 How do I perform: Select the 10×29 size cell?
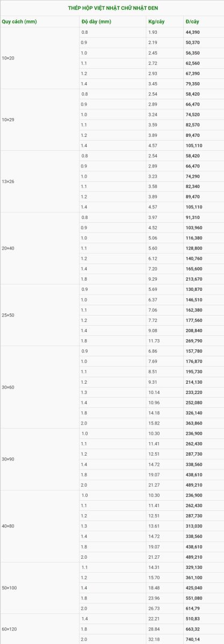tap(40, 120)
